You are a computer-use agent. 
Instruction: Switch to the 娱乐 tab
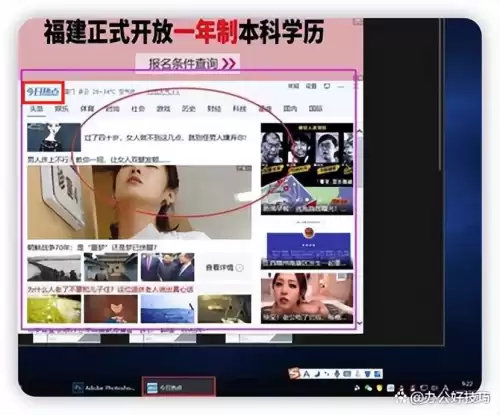[62, 109]
